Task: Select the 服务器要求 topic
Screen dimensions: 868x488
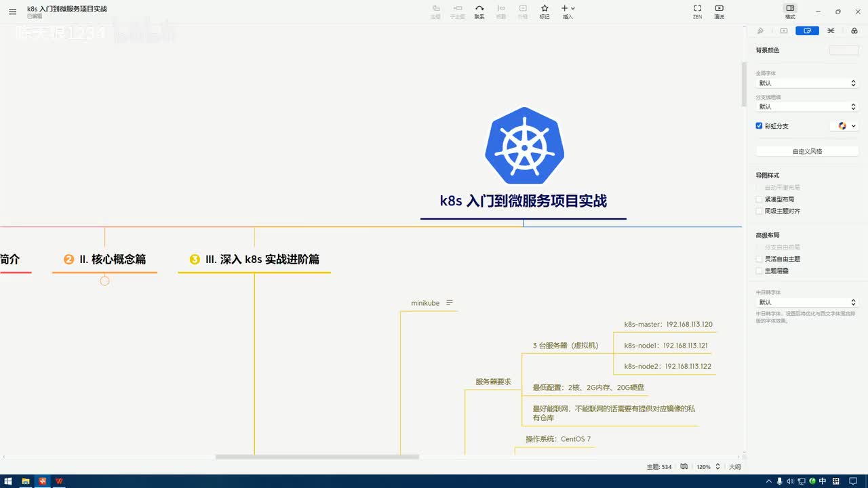Action: [493, 382]
